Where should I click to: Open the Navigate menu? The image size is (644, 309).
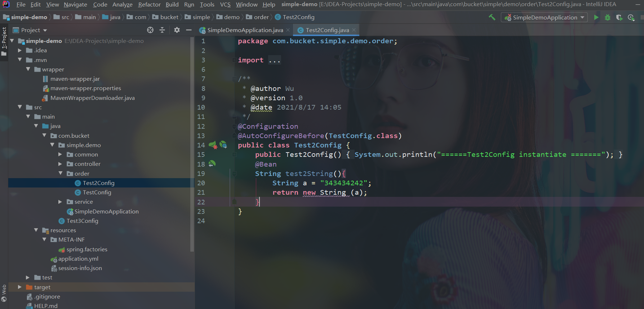(75, 4)
